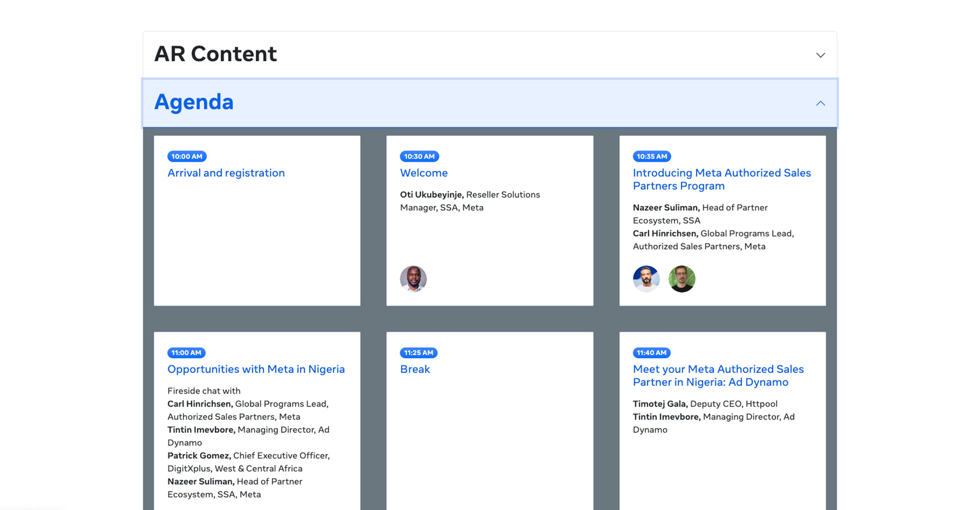Select Tintin Imevbore name in 11:40 AM card
The image size is (980, 510).
[667, 417]
